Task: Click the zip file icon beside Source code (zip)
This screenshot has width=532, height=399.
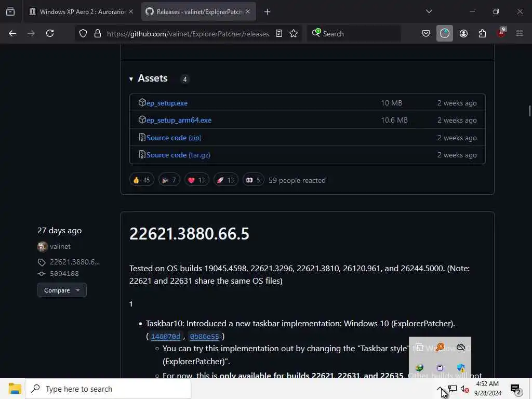Action: (x=142, y=137)
